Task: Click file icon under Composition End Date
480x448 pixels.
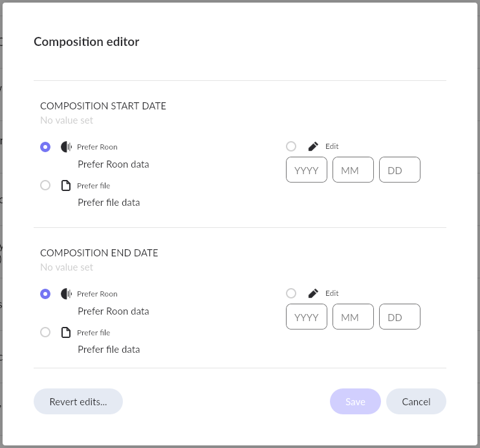Action: point(66,333)
